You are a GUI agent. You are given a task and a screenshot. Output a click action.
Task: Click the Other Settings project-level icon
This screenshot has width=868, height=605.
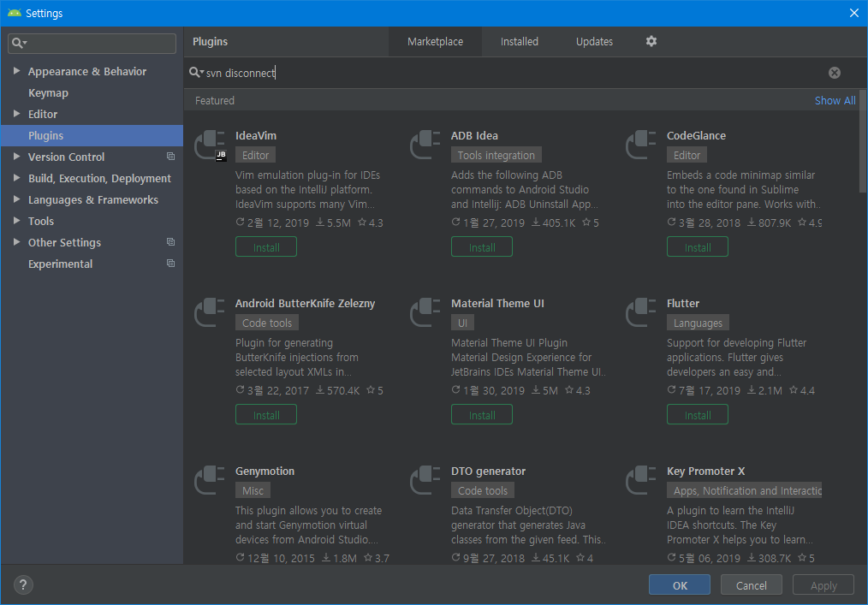point(170,242)
